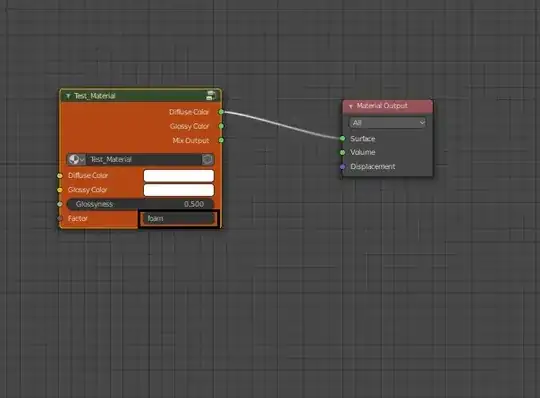Click the Displacement input socket
The height and width of the screenshot is (398, 540).
tap(342, 167)
